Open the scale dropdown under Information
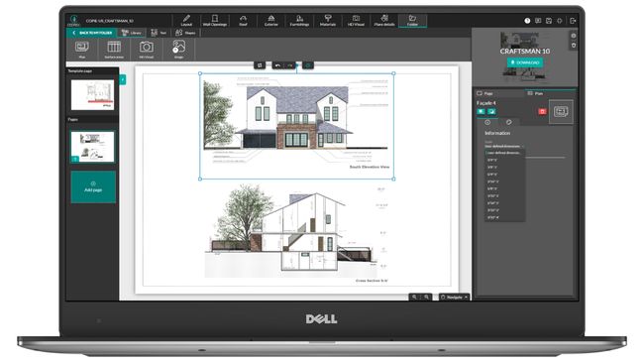This screenshot has width=644, height=363. tap(504, 146)
